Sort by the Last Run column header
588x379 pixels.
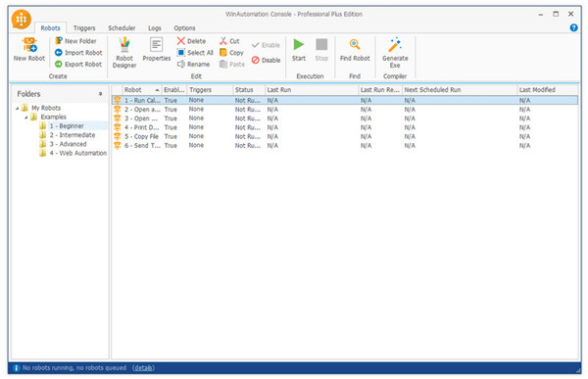pyautogui.click(x=312, y=89)
